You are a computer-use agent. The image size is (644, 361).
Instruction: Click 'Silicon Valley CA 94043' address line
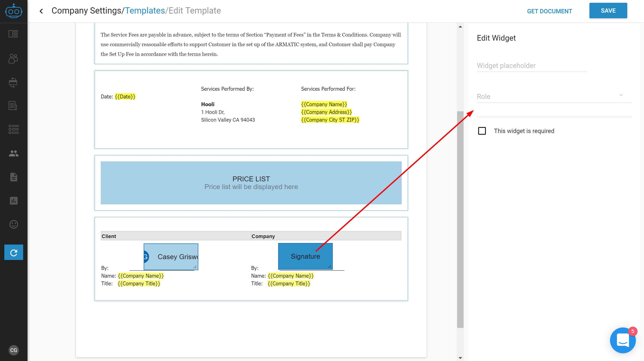click(x=228, y=120)
